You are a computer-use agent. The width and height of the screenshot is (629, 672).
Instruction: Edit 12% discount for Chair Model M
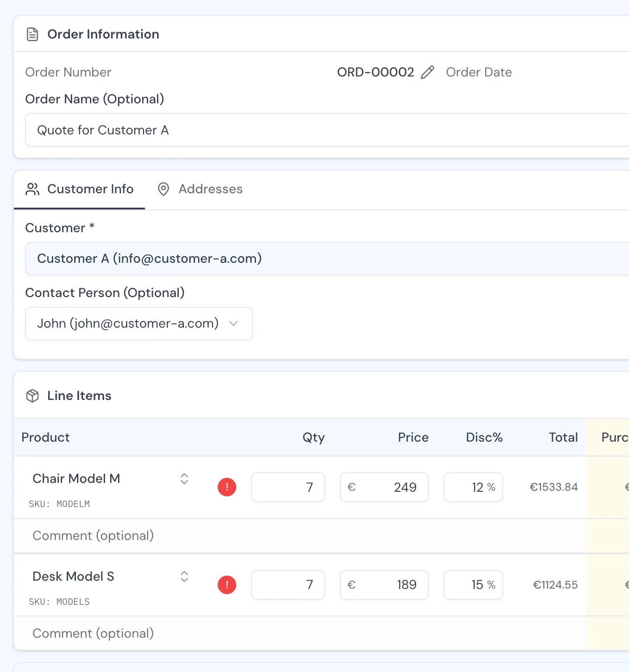pyautogui.click(x=473, y=487)
